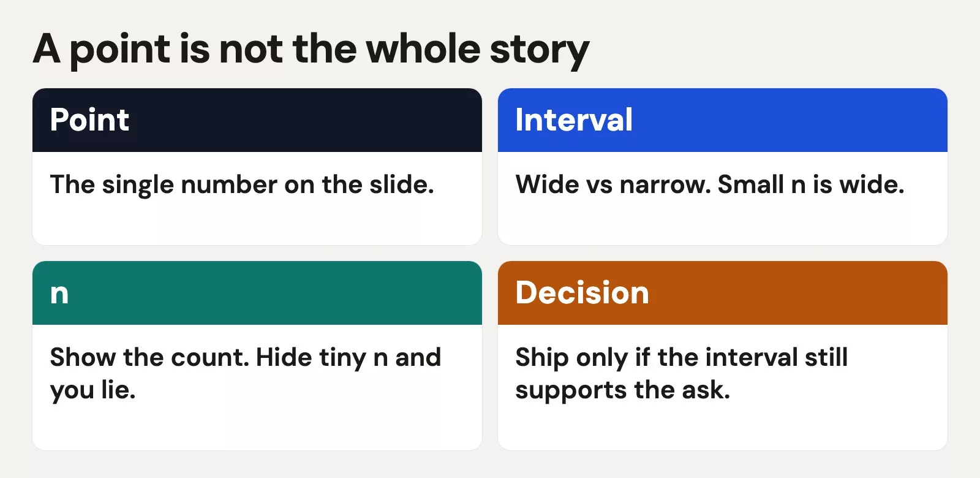980x478 pixels.
Task: Click the 'Show the count' sentence
Action: [x=150, y=357]
